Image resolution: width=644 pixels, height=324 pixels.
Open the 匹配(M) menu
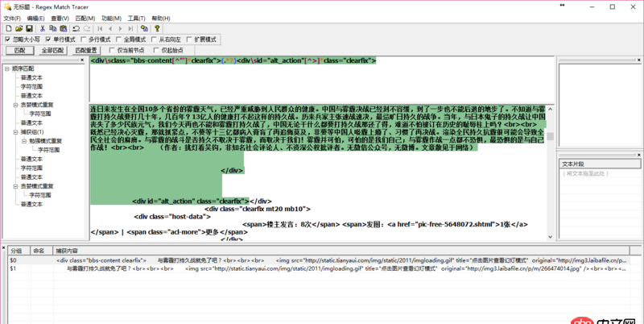tap(85, 18)
